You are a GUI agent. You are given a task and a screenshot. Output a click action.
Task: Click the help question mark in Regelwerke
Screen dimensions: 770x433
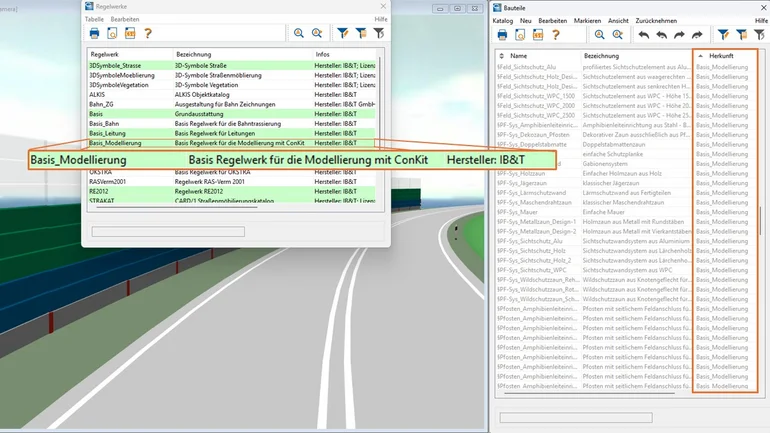click(148, 33)
